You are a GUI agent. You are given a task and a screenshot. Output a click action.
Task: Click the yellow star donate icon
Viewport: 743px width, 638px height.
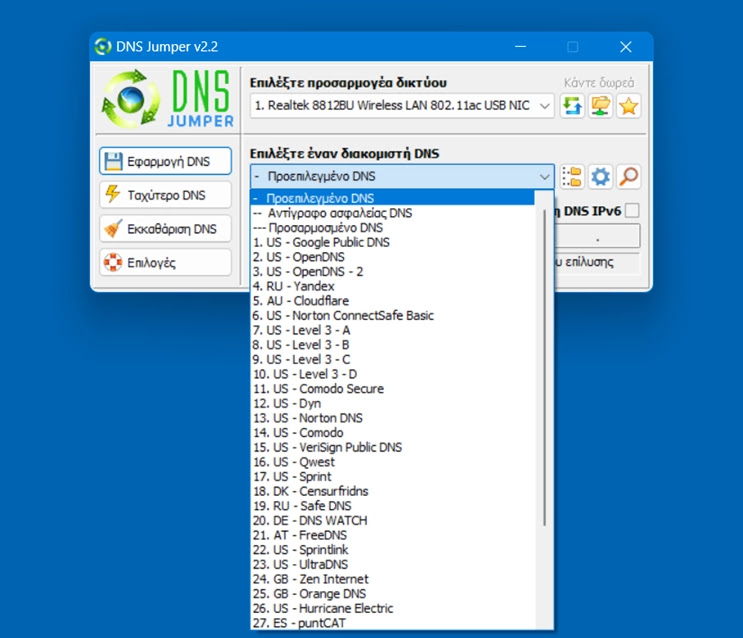[628, 106]
